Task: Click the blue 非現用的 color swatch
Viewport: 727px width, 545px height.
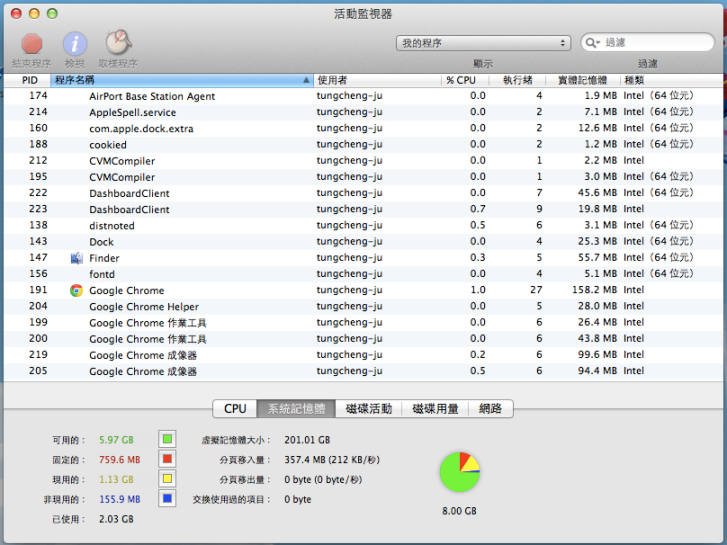Action: (167, 499)
